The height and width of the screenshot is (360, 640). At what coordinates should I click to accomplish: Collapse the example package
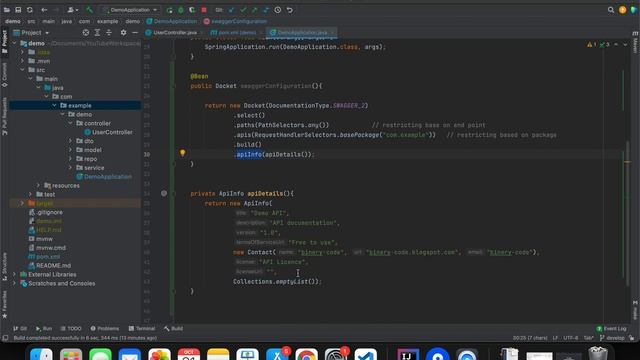[x=54, y=105]
